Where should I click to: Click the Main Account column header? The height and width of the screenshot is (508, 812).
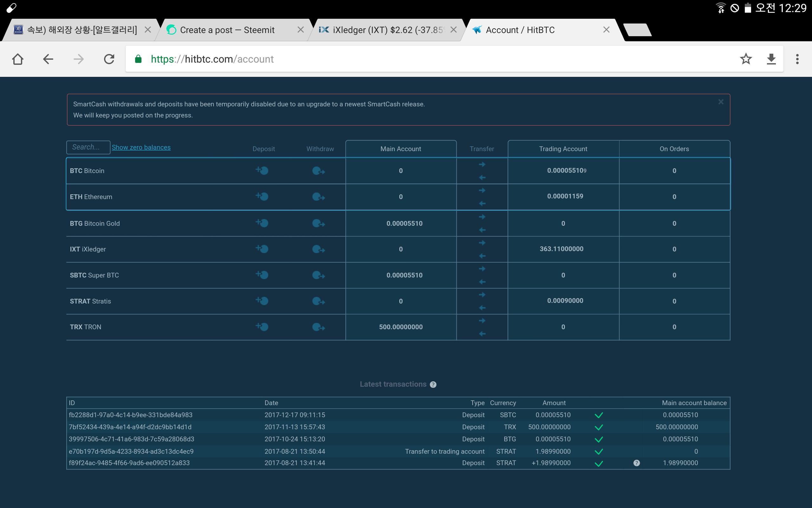[x=401, y=149]
